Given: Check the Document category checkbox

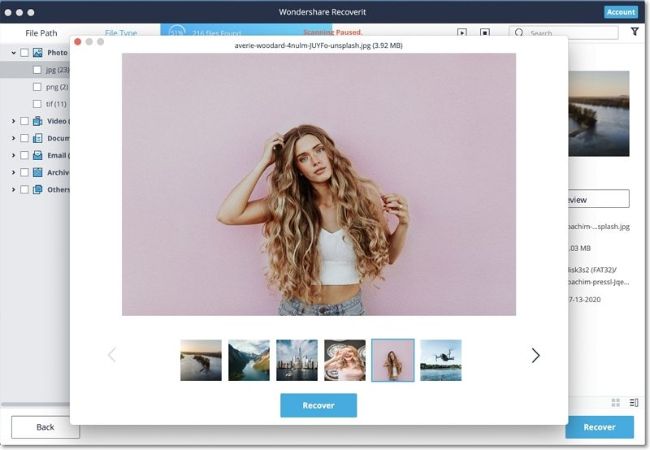Looking at the screenshot, I should point(24,138).
